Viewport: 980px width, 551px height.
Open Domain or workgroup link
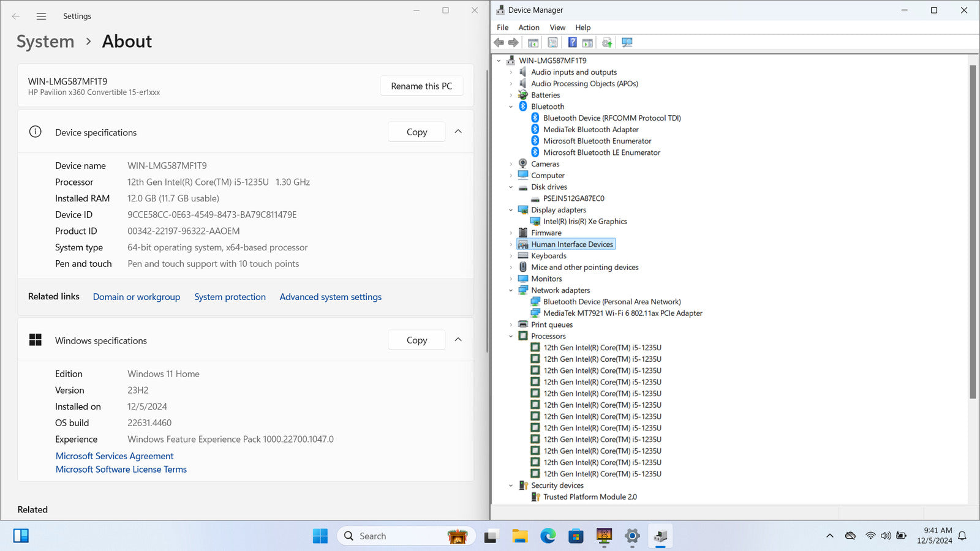pos(137,297)
